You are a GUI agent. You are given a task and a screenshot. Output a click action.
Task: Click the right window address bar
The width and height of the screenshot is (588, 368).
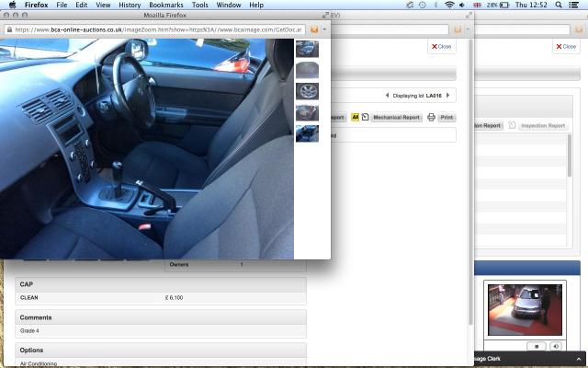tap(523, 29)
